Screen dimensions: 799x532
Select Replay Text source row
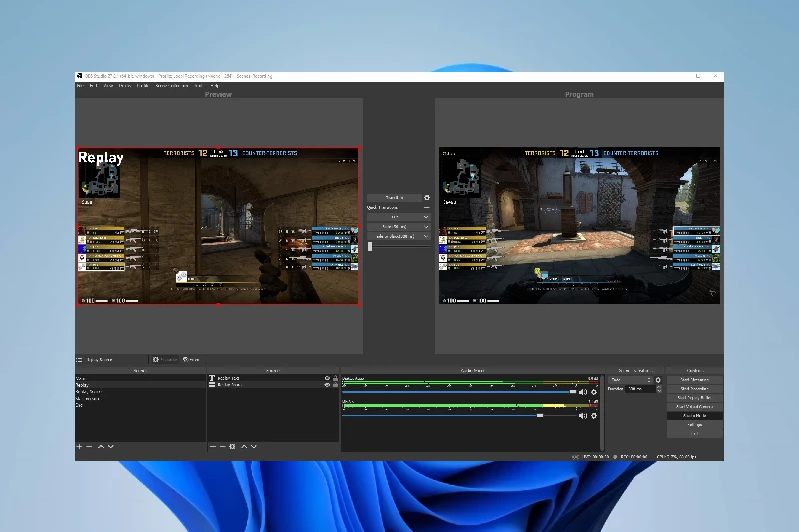273,378
